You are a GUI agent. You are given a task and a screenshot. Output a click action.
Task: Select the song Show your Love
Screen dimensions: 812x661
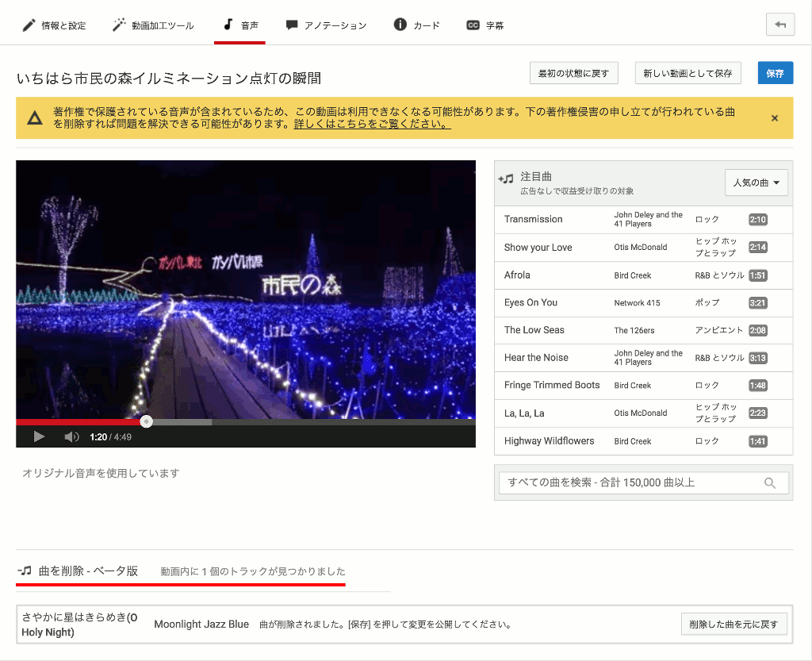coord(538,248)
